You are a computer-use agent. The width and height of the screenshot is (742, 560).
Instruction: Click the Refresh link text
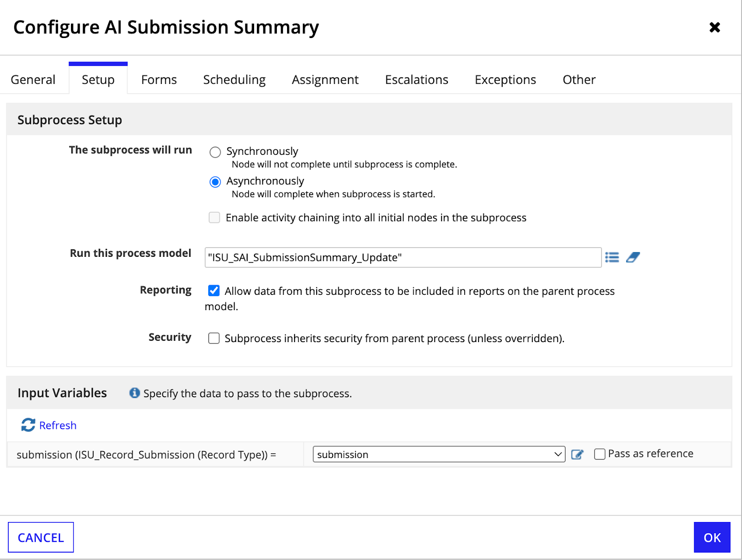pos(58,425)
